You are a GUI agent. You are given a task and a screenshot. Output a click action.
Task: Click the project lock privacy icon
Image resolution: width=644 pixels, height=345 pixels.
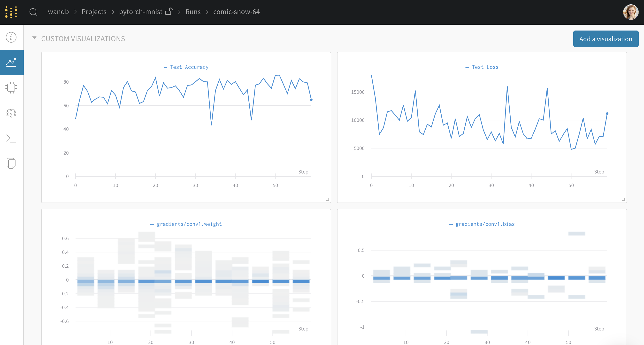tap(169, 12)
